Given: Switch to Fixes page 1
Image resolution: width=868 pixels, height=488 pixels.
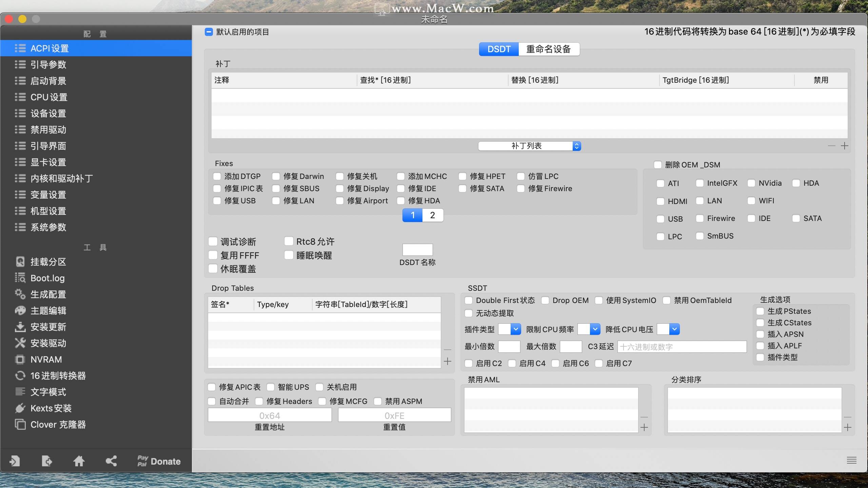Looking at the screenshot, I should (413, 215).
